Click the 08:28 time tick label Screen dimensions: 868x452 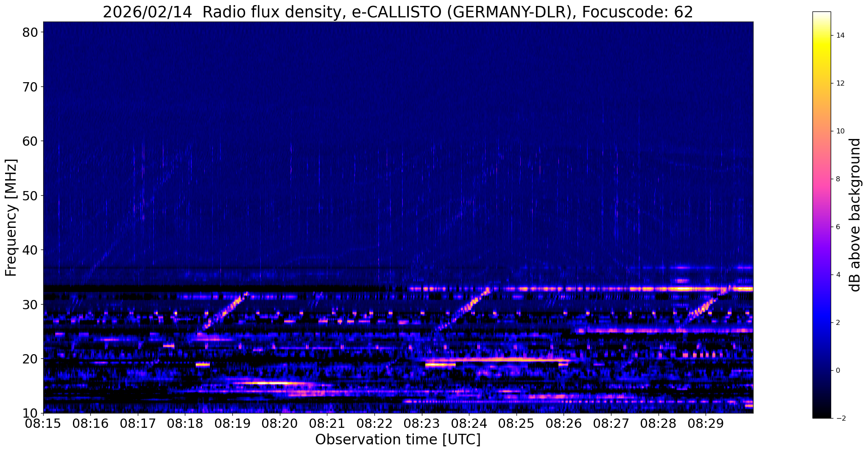[x=659, y=423]
